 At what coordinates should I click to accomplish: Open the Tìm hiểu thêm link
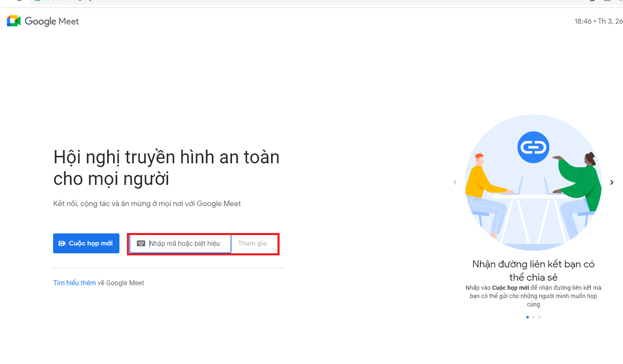(75, 283)
